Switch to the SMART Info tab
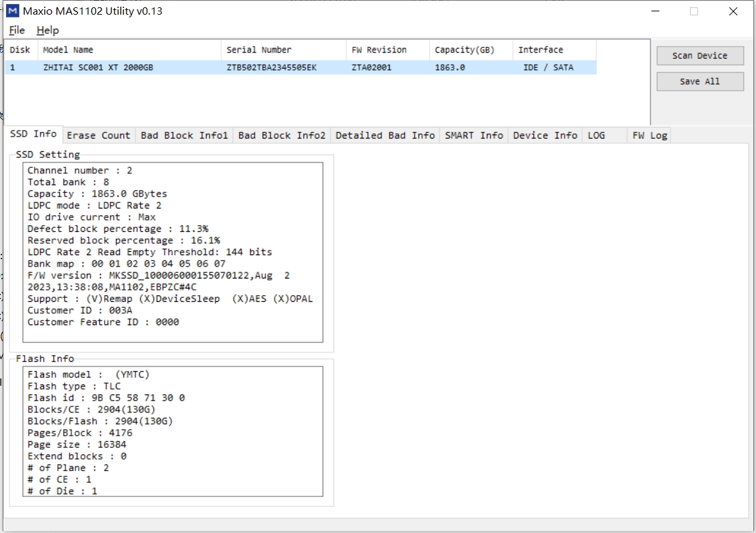Screen dimensions: 756x533 473,135
